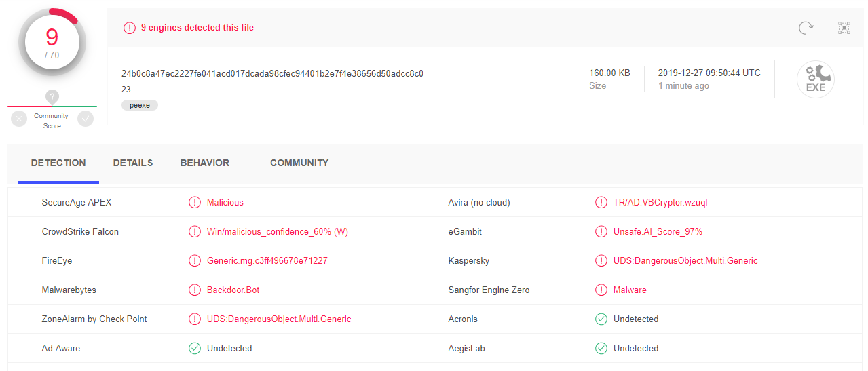Click the green check icon for Acronis
Image resolution: width=868 pixels, height=371 pixels.
[x=601, y=319]
